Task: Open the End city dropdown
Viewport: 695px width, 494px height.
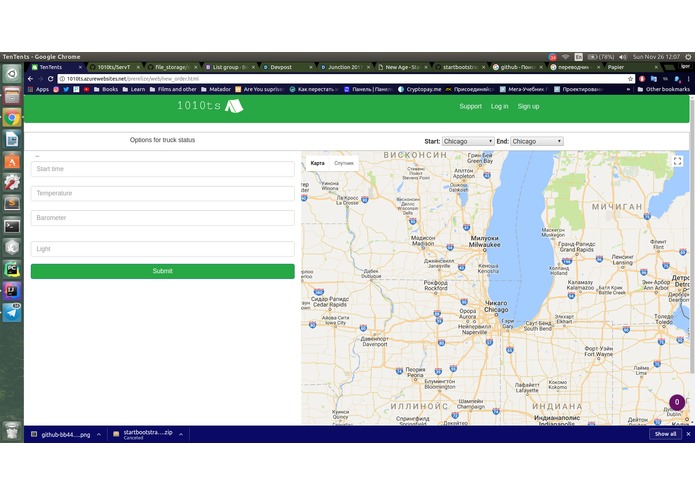Action: coord(536,141)
